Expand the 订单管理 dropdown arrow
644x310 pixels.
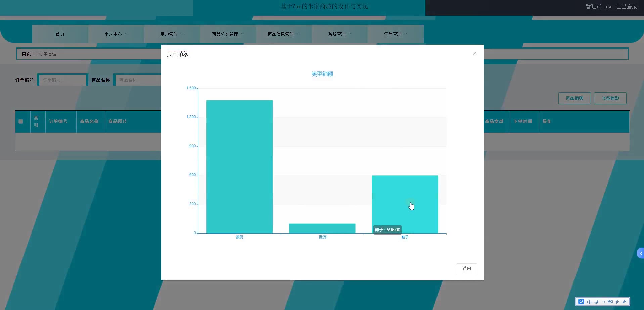point(406,34)
